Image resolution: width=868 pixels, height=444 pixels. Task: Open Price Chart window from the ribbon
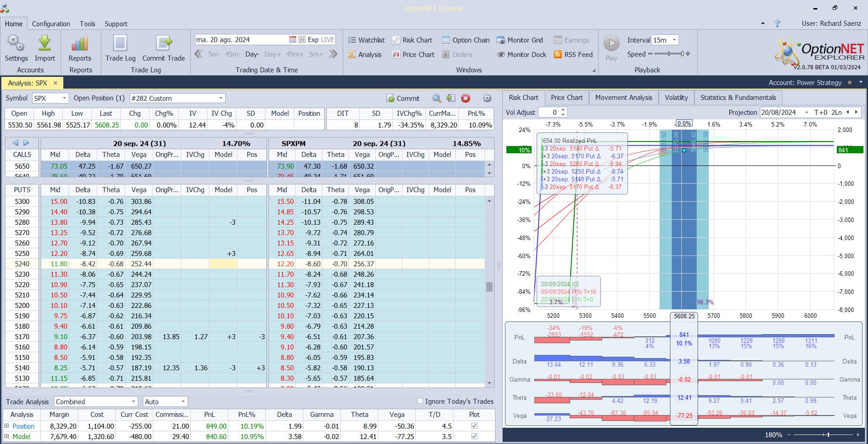coord(413,54)
